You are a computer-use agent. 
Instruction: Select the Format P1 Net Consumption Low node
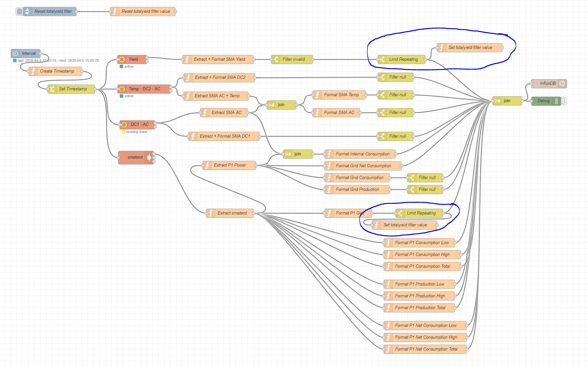tap(425, 326)
